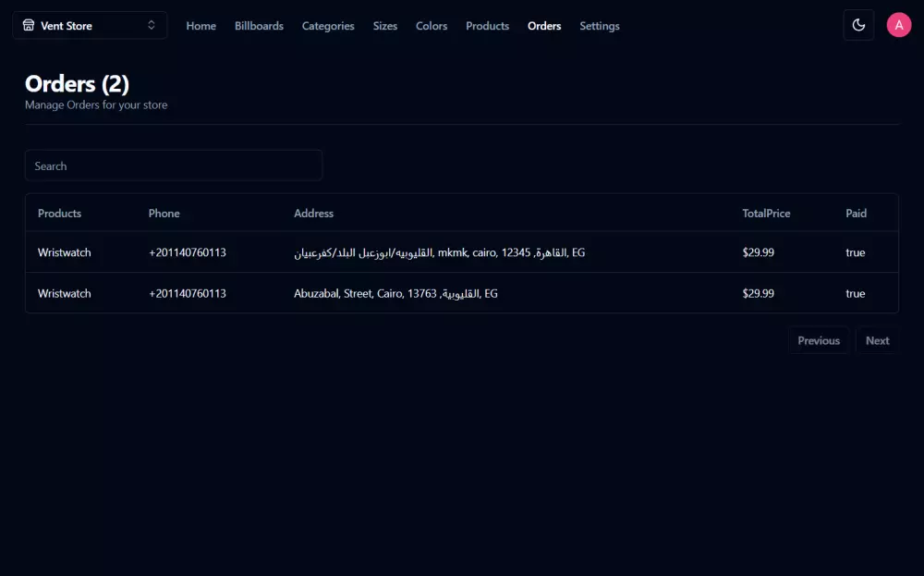Click the Paid column header
The width and height of the screenshot is (924, 576).
click(857, 214)
